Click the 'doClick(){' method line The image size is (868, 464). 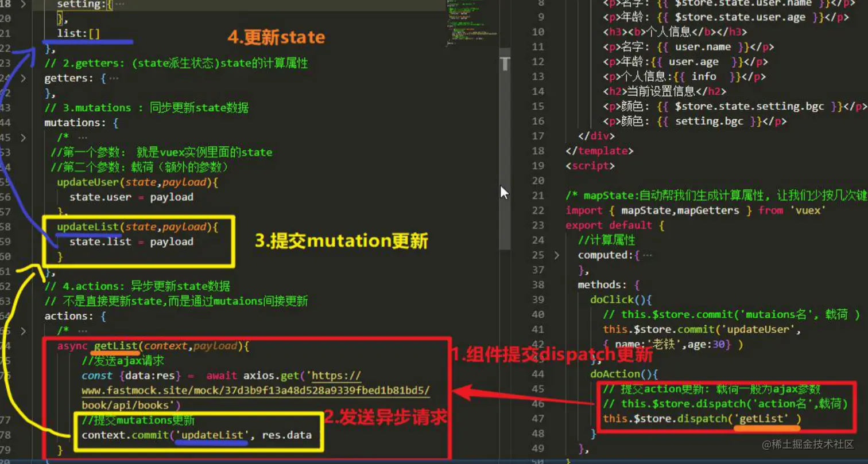[621, 299]
